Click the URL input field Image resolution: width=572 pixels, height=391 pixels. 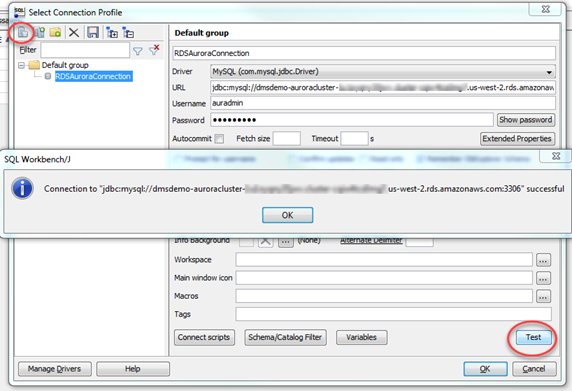pyautogui.click(x=383, y=88)
